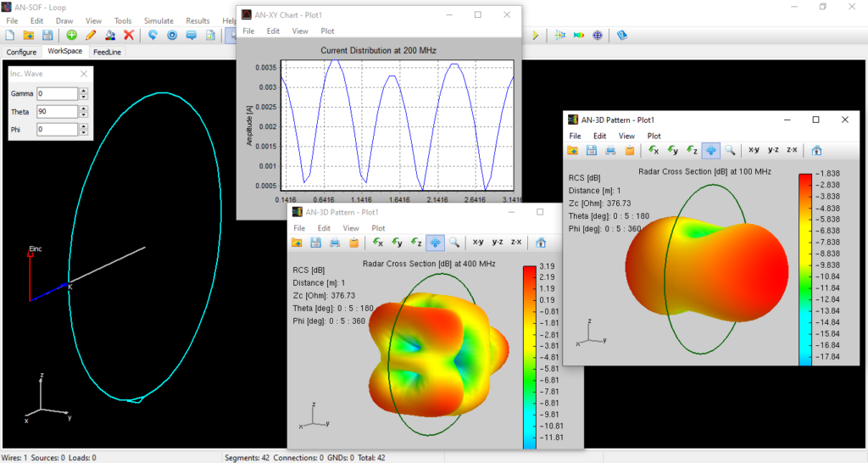The width and height of the screenshot is (868, 463).
Task: Select x-y view in 400 MHz pattern window
Action: click(x=478, y=243)
